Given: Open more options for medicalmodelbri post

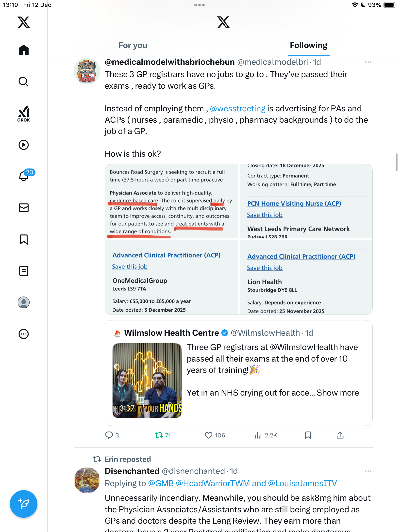Looking at the screenshot, I should (368, 62).
